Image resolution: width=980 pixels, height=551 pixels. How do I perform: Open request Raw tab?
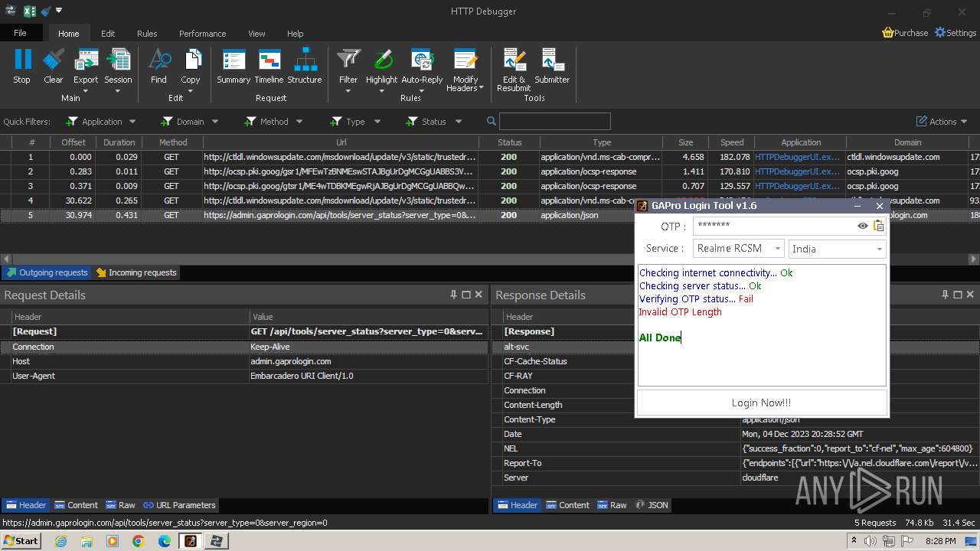(x=120, y=505)
